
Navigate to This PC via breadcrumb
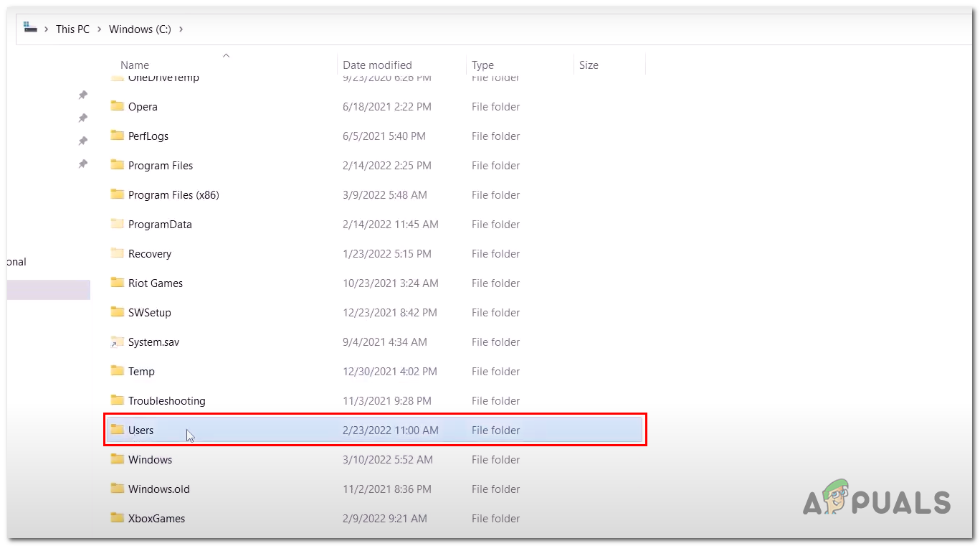(x=72, y=29)
